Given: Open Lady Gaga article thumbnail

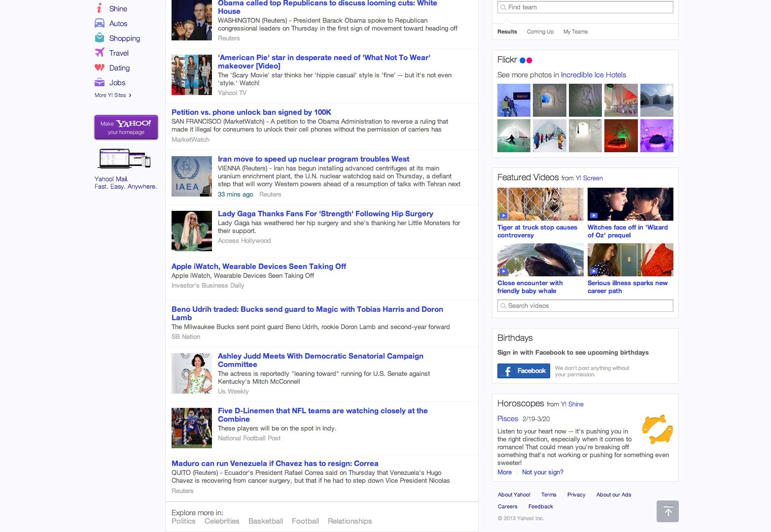Looking at the screenshot, I should (192, 231).
